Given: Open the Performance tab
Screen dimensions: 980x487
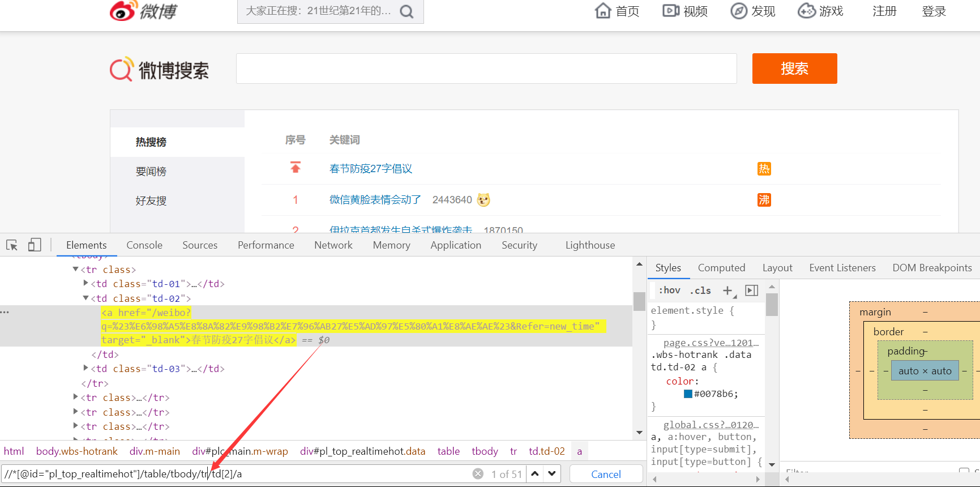Looking at the screenshot, I should 266,245.
